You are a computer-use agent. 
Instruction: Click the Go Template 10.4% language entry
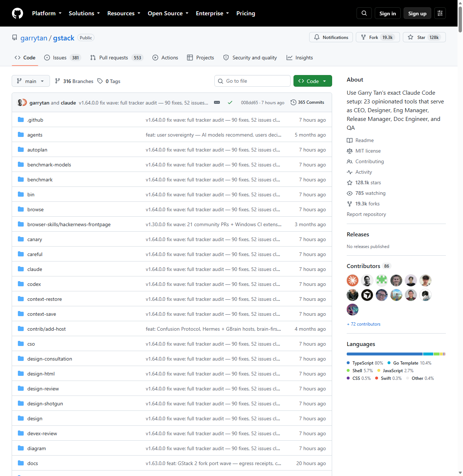(x=409, y=363)
